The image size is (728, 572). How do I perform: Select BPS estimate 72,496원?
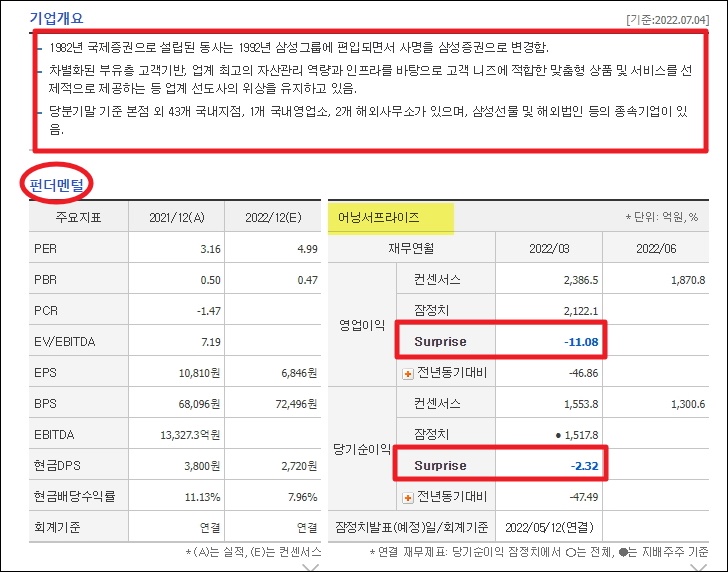pos(297,404)
